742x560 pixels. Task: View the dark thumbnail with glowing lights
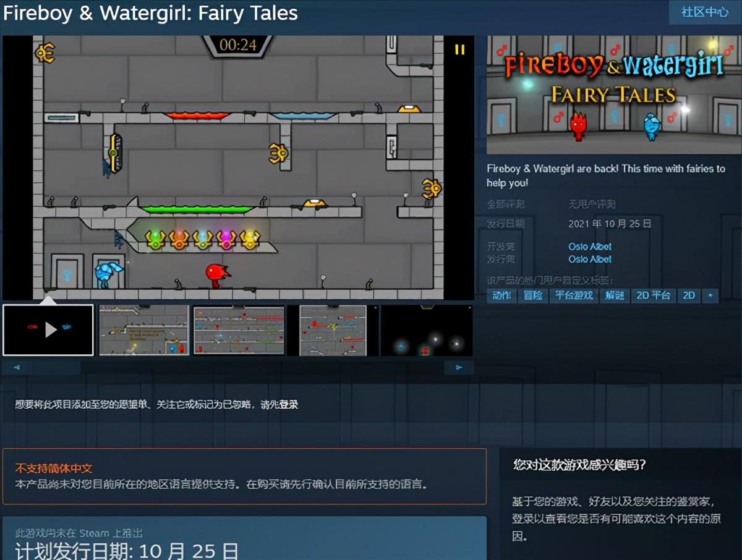[x=427, y=330]
